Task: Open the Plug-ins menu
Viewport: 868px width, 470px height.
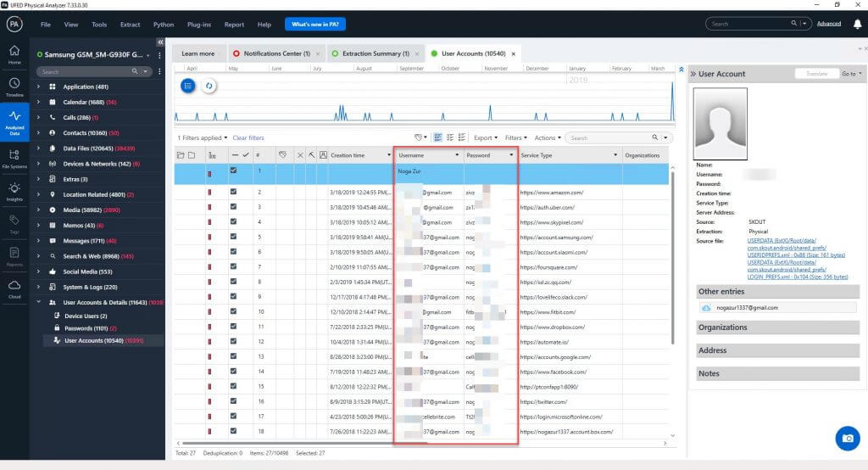Action: (x=198, y=25)
